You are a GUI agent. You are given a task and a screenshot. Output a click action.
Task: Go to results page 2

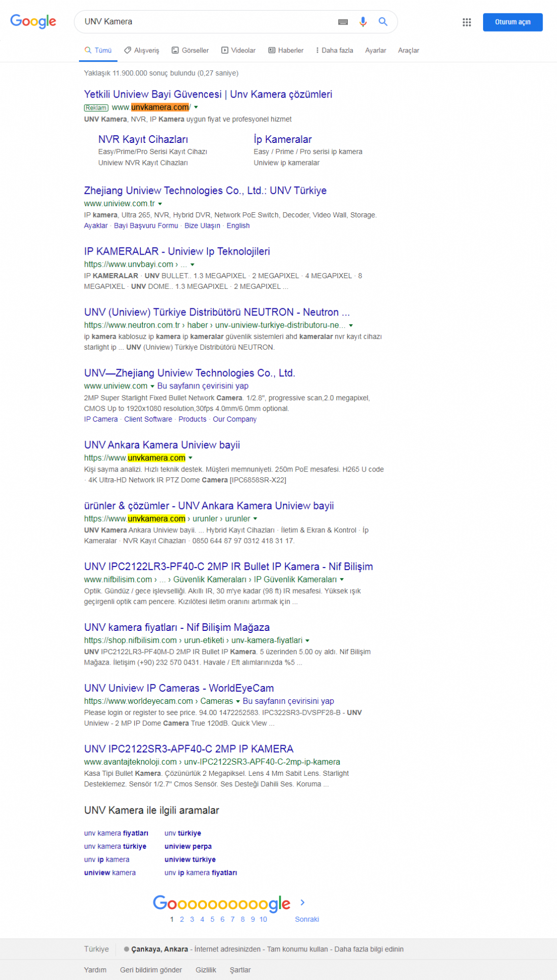point(182,919)
